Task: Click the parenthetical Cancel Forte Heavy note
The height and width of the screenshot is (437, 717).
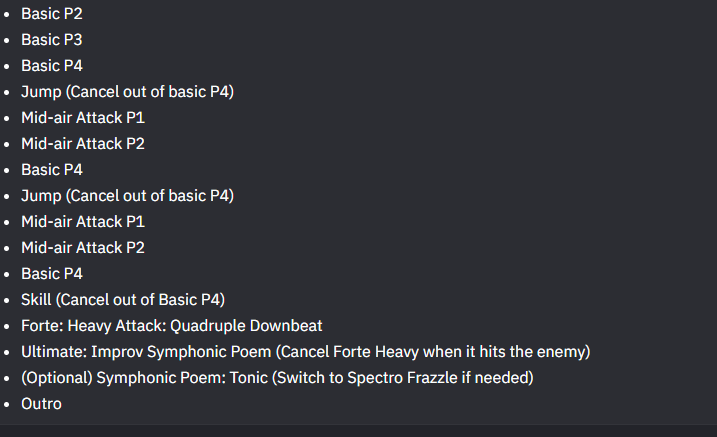Action: tap(433, 352)
